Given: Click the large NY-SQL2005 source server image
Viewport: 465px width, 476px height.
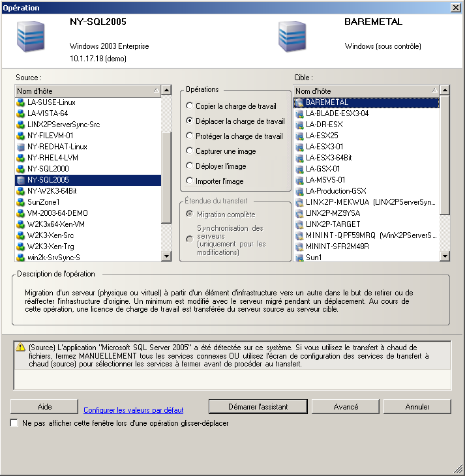Looking at the screenshot, I should click(x=31, y=37).
